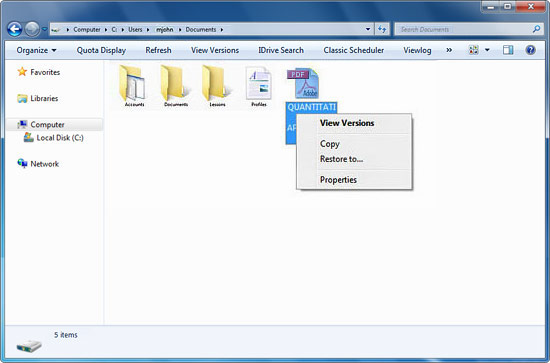Click Viewlog in the toolbar
This screenshot has height=363, width=550.
click(417, 50)
